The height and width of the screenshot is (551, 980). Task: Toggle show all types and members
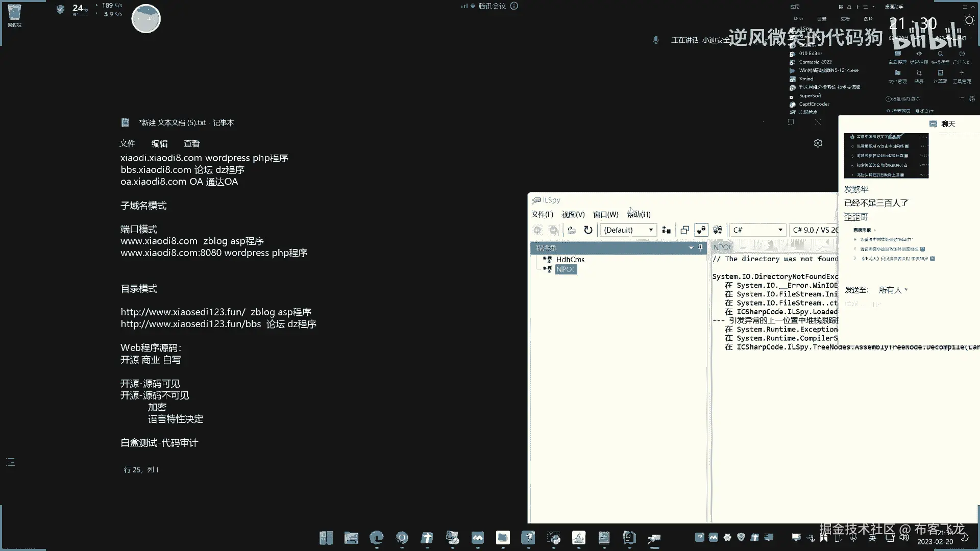point(717,230)
